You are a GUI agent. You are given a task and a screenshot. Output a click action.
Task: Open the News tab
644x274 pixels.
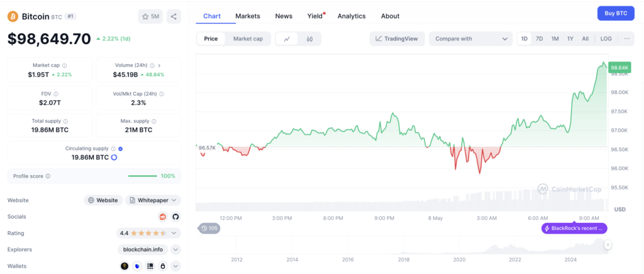[x=284, y=16]
